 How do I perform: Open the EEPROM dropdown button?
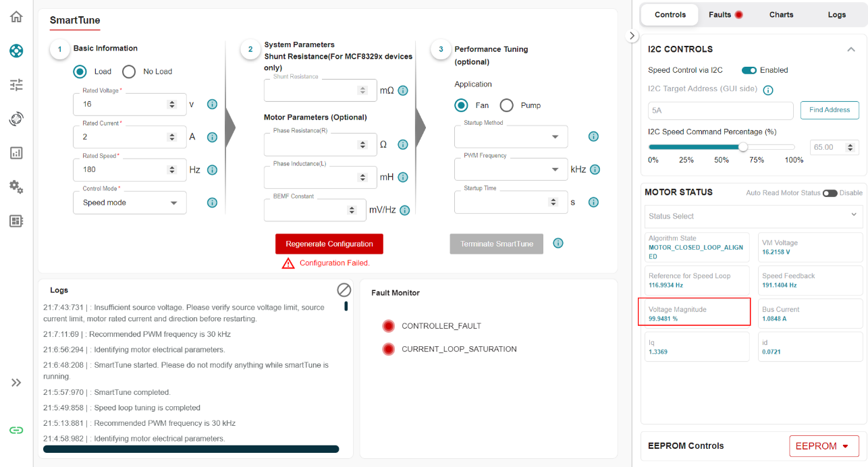click(824, 446)
